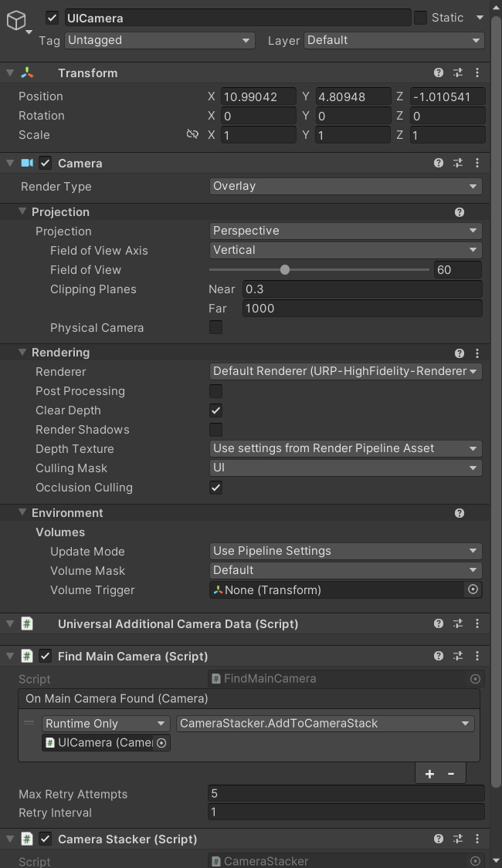
Task: Open Camera component three-dot menu
Action: 477,163
